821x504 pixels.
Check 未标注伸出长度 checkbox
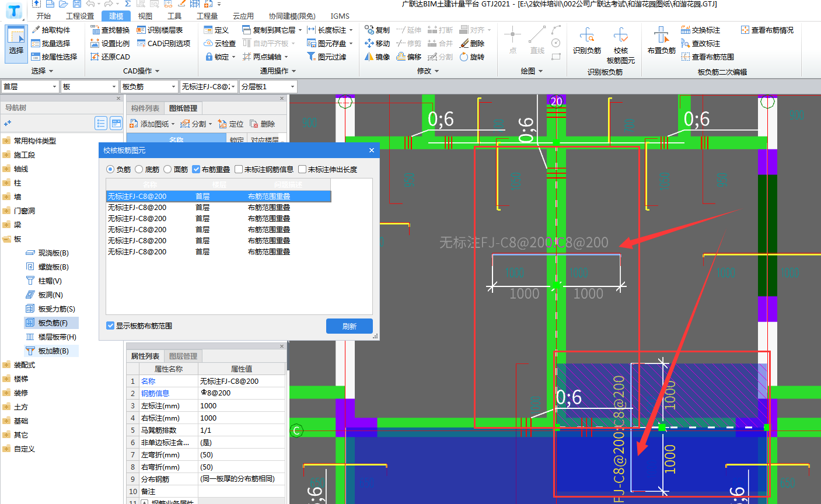click(302, 169)
